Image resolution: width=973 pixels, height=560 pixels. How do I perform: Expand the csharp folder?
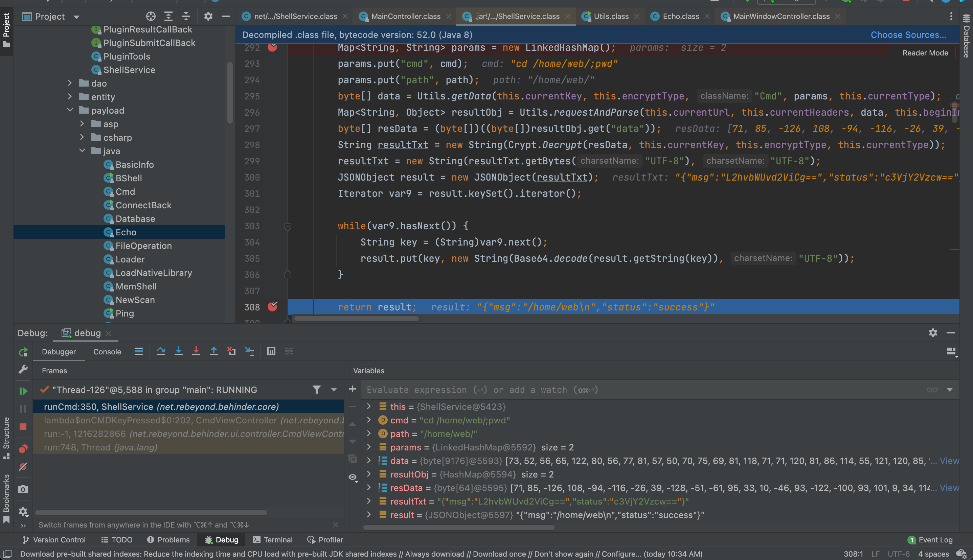pos(82,137)
